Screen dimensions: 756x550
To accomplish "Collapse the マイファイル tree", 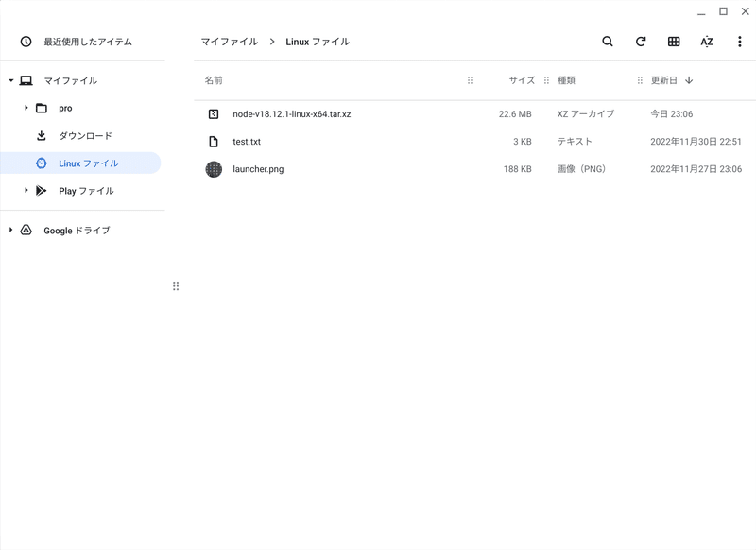I will pyautogui.click(x=10, y=80).
